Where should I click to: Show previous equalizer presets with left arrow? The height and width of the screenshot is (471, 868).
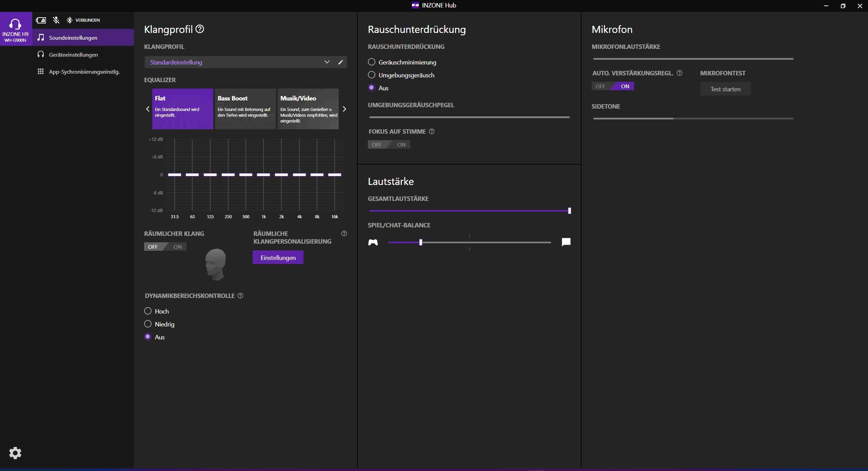[x=147, y=109]
